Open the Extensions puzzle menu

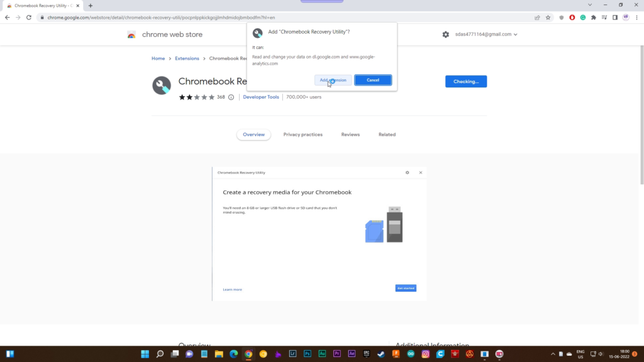(594, 18)
